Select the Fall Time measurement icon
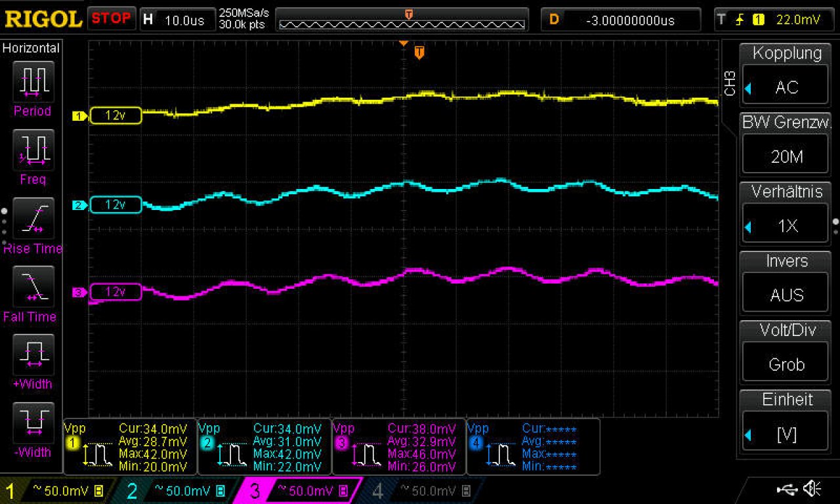Image resolution: width=840 pixels, height=504 pixels. [x=33, y=287]
